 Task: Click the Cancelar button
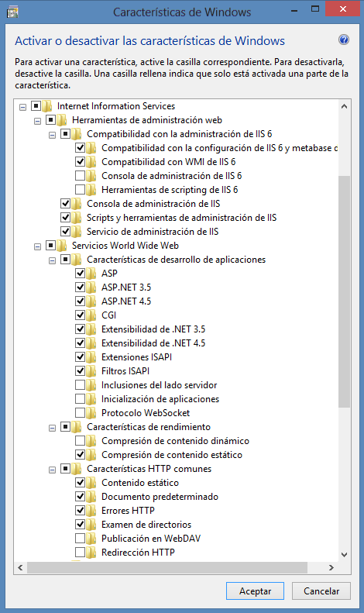click(321, 591)
